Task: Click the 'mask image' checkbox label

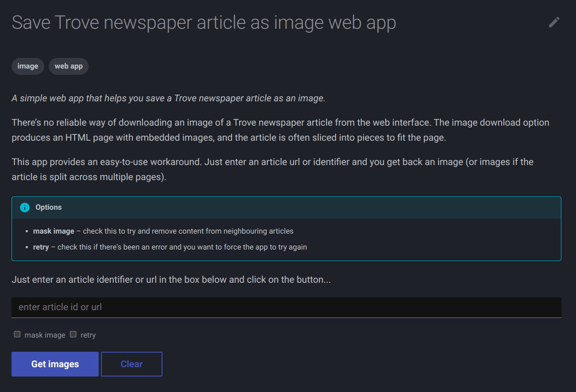Action: [45, 335]
